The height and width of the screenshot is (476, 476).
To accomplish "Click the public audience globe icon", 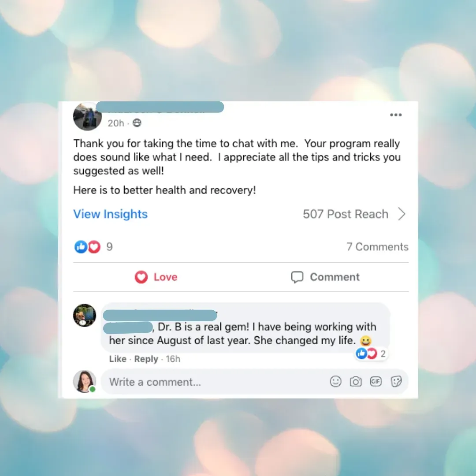I will [x=137, y=123].
